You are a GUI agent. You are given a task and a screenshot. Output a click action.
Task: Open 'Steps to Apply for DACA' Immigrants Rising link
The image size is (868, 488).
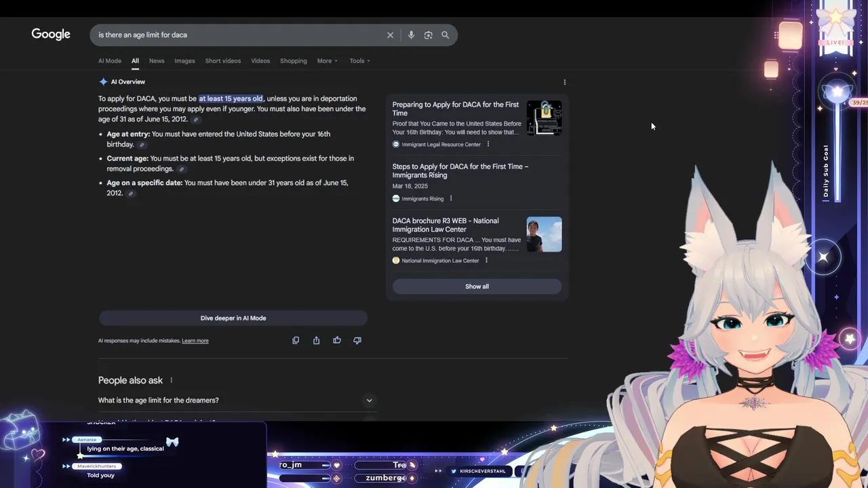(x=460, y=171)
